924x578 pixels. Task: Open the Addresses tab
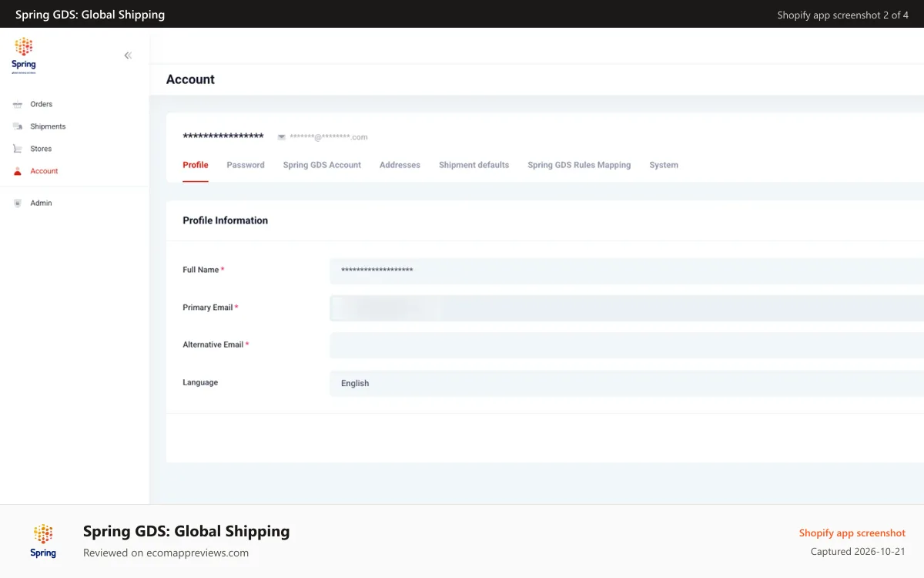pyautogui.click(x=400, y=165)
